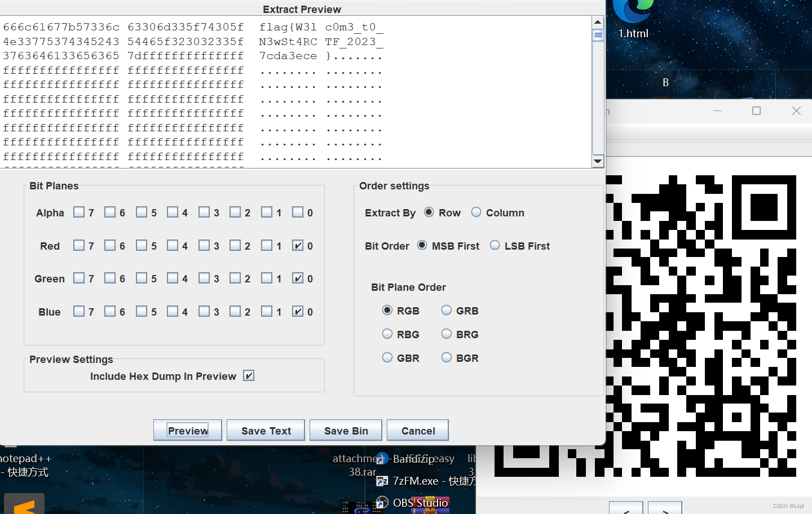
Task: Click hex 3763646133656365 in preview
Action: (x=61, y=56)
